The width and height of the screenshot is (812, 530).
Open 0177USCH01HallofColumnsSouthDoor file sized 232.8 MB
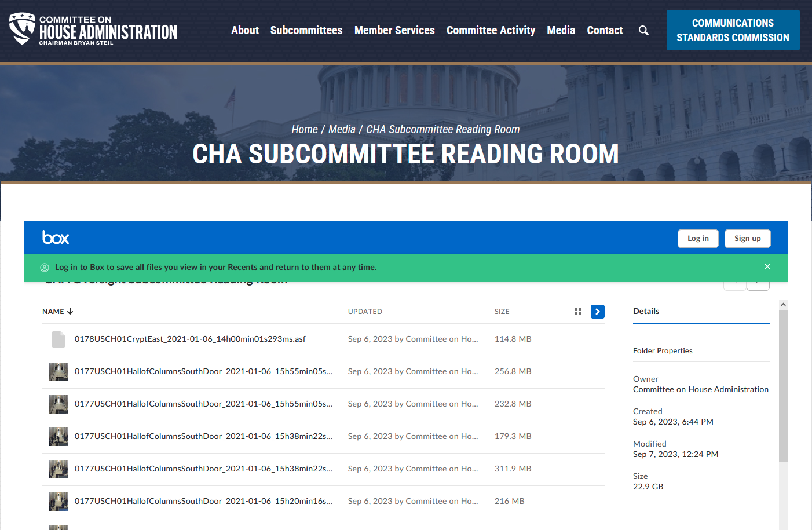click(x=203, y=404)
